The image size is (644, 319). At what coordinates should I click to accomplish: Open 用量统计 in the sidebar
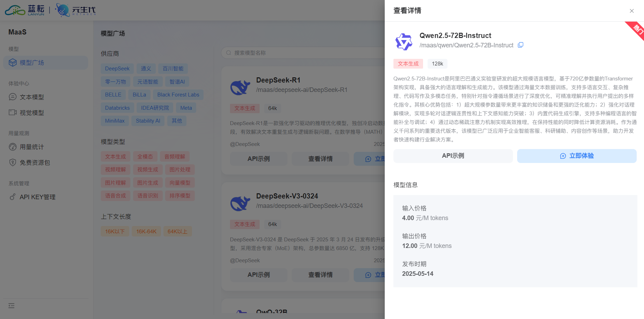[x=46, y=147]
